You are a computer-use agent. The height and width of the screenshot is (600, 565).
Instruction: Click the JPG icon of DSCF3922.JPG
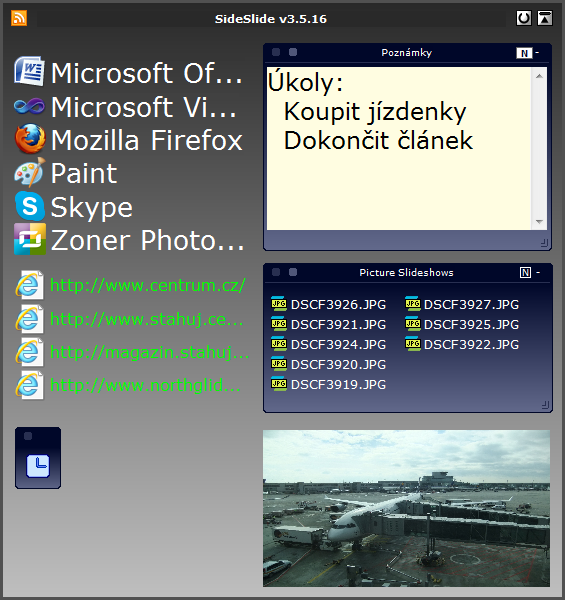coord(413,343)
